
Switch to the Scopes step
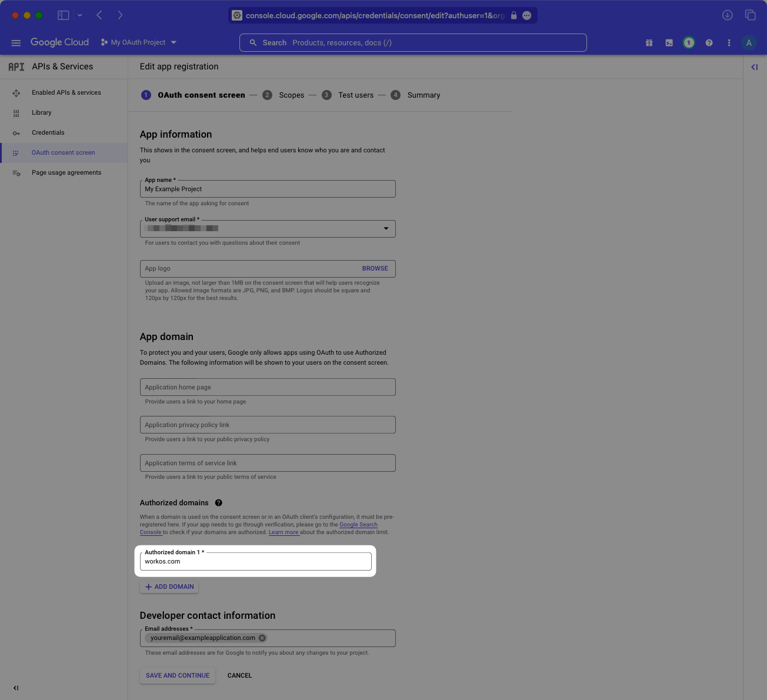coord(291,95)
